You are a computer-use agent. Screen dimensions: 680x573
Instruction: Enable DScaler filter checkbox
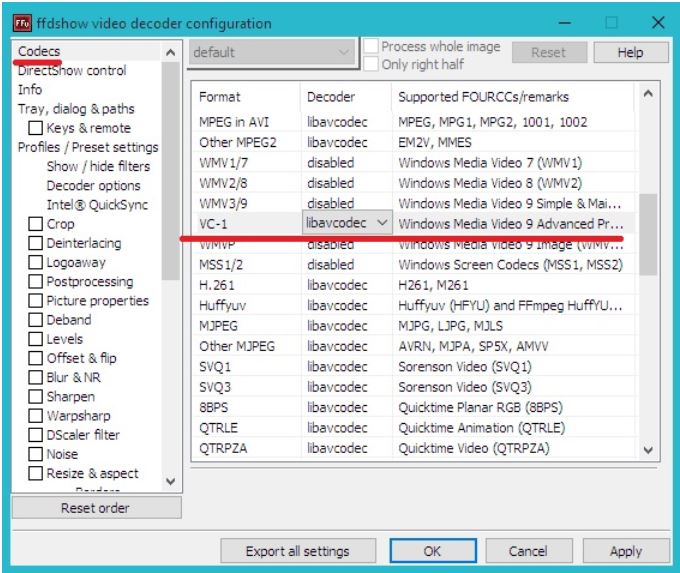coord(35,435)
